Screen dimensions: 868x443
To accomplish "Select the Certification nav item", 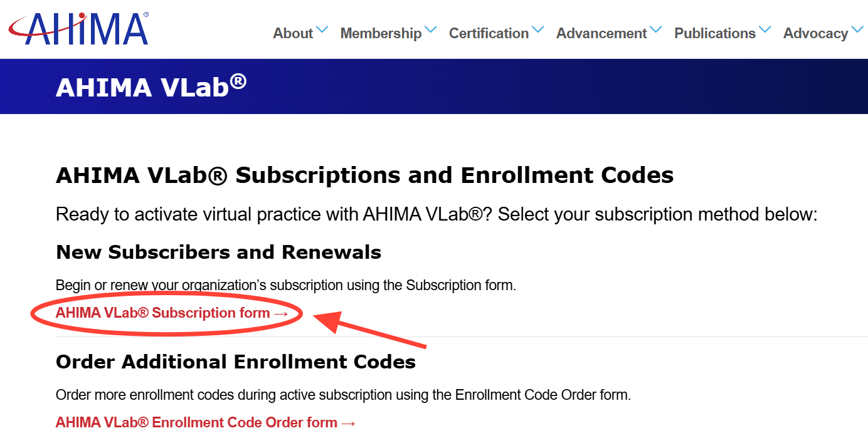I will pyautogui.click(x=489, y=34).
